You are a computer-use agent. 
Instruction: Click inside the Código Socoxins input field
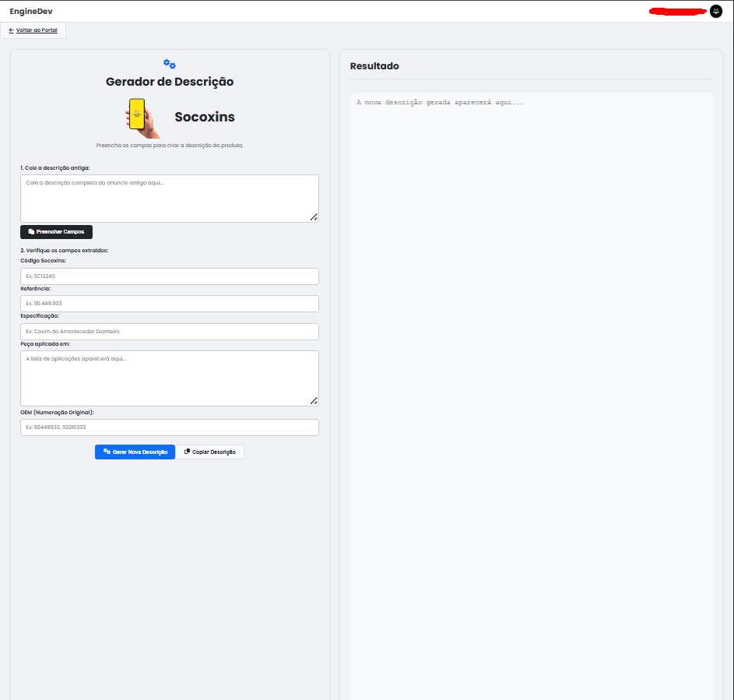(169, 276)
